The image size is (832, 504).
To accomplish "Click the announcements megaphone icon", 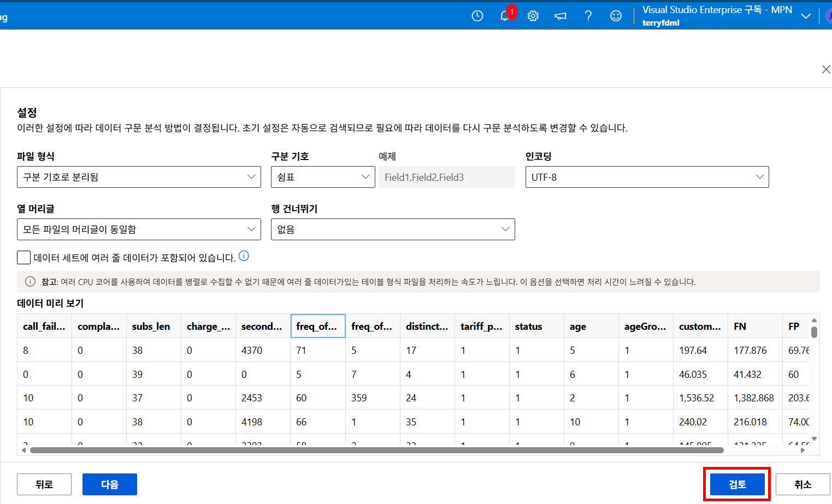I will 560,15.
